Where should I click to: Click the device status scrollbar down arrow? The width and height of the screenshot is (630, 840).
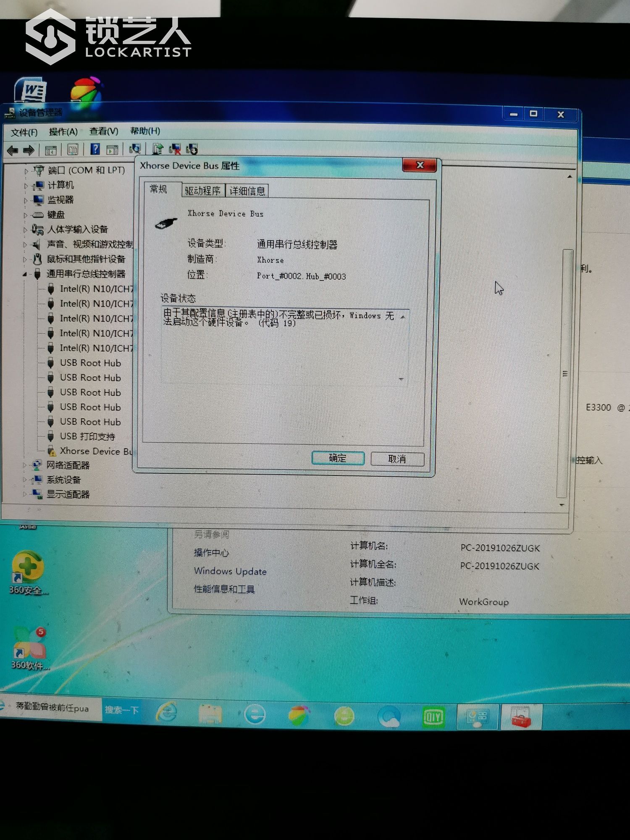401,378
